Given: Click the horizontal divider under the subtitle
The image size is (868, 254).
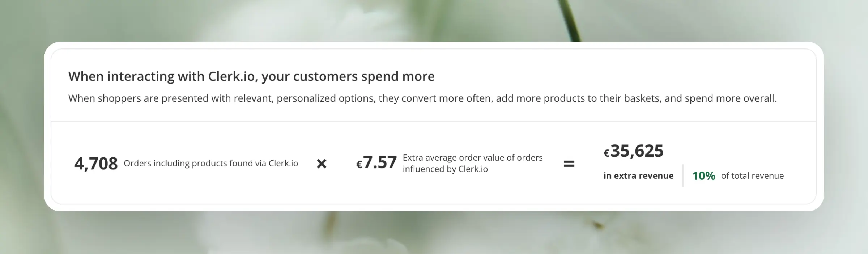Looking at the screenshot, I should tap(434, 122).
